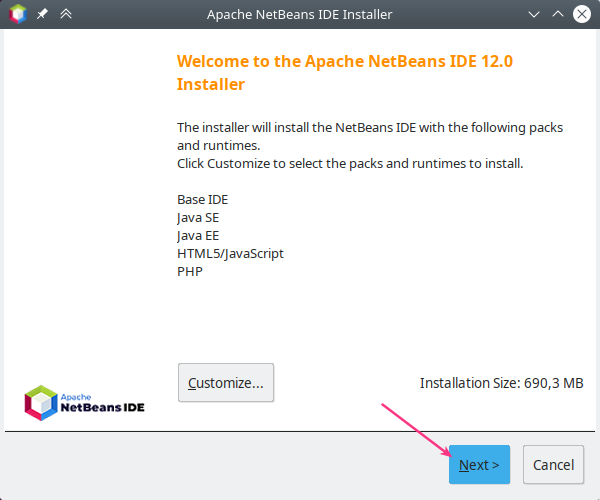Close the installer with the X icon
Image resolution: width=600 pixels, height=500 pixels.
click(x=582, y=14)
